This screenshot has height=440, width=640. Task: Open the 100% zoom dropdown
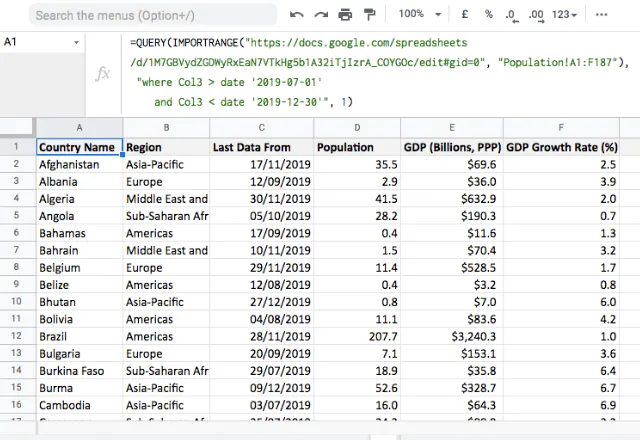coord(417,15)
